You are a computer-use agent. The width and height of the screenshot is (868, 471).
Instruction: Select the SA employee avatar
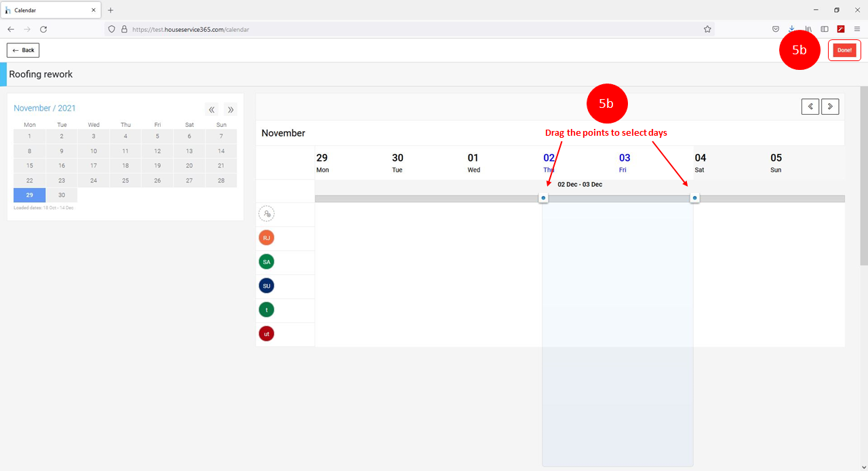pyautogui.click(x=267, y=262)
